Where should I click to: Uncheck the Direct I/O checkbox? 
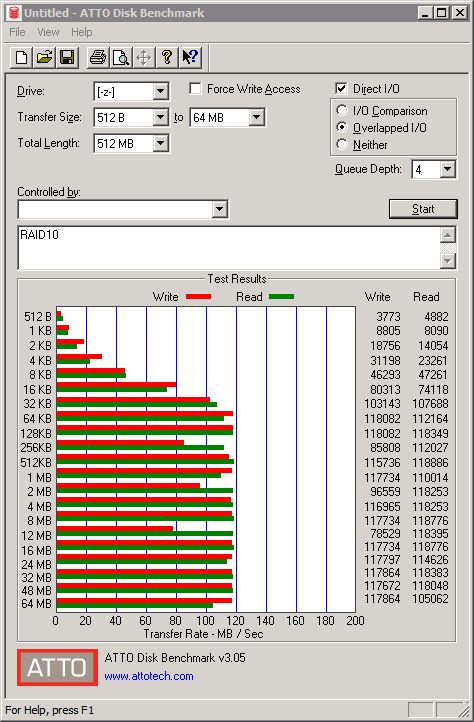341,88
